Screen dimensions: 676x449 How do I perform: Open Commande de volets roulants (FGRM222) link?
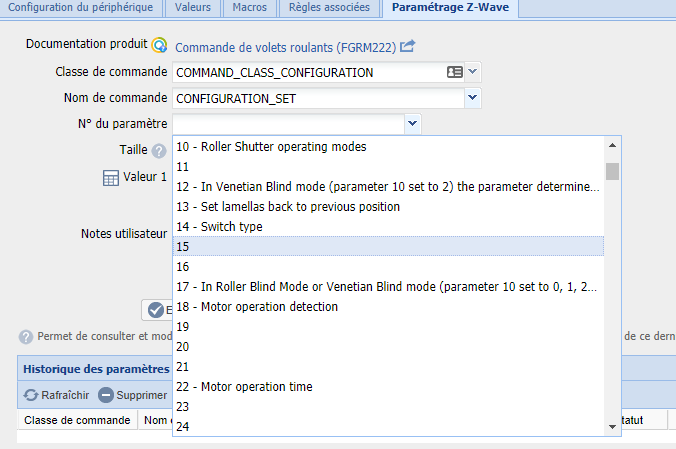click(x=285, y=47)
